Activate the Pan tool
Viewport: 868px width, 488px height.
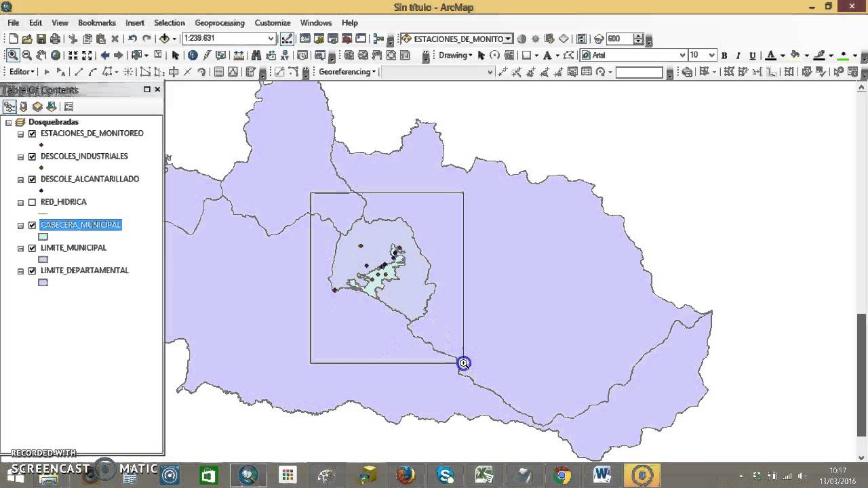pyautogui.click(x=41, y=55)
